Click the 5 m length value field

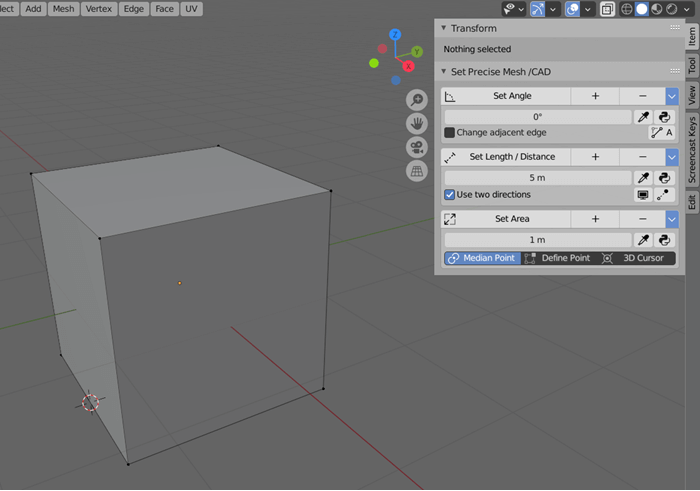click(538, 178)
